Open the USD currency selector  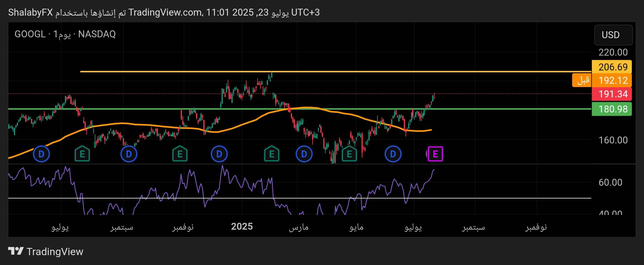613,35
